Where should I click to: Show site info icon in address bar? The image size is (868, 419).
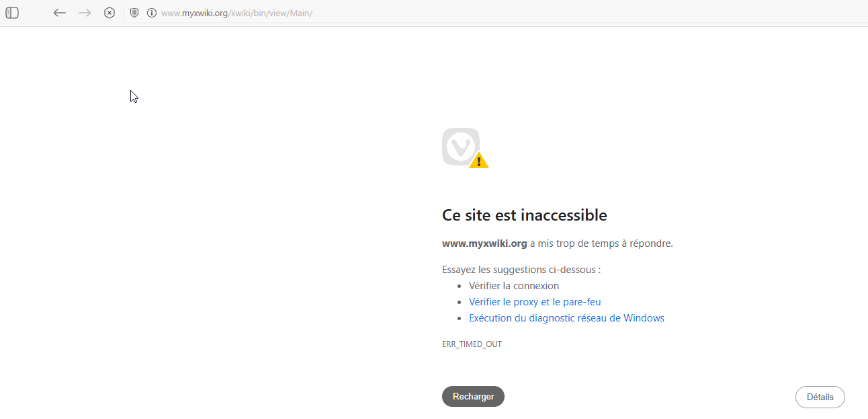click(x=152, y=13)
